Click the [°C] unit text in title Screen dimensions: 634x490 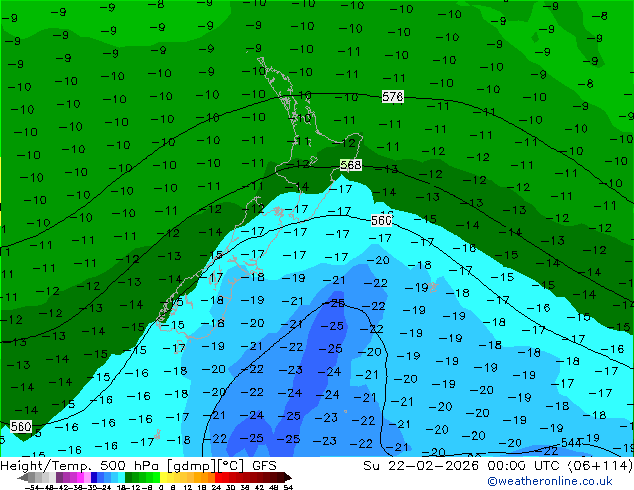click(231, 466)
